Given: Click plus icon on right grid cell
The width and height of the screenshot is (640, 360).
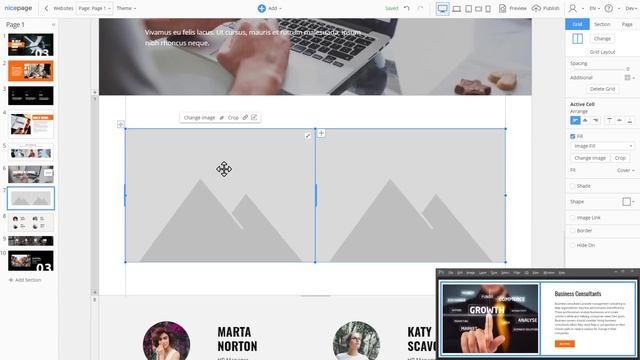Looking at the screenshot, I should click(x=322, y=133).
